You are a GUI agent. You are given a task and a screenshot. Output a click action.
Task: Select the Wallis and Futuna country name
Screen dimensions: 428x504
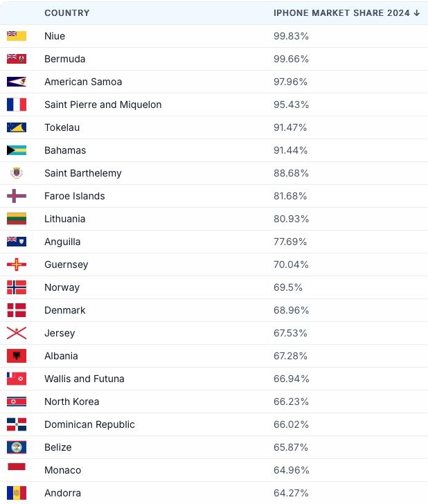pyautogui.click(x=84, y=379)
